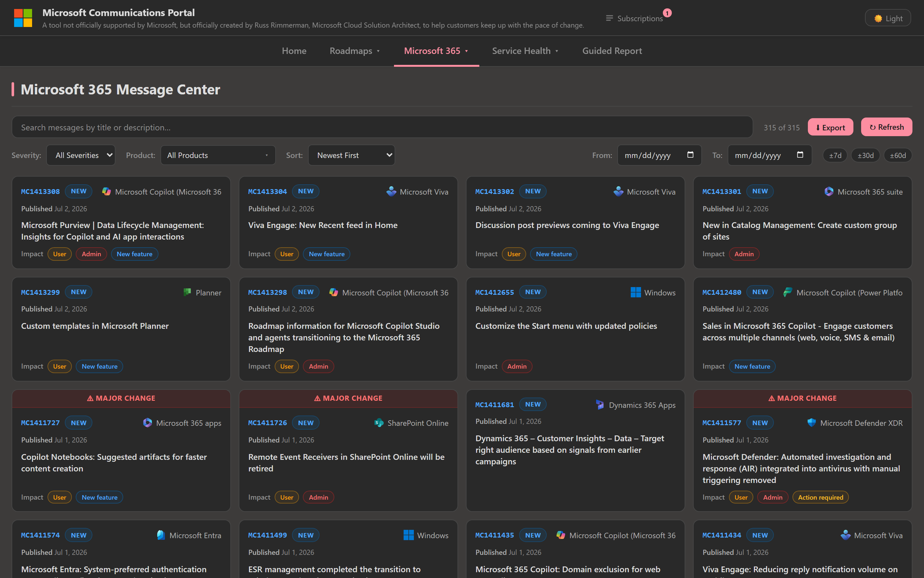Open the Newest First sort dropdown
Viewport: 924px width, 578px height.
point(351,155)
